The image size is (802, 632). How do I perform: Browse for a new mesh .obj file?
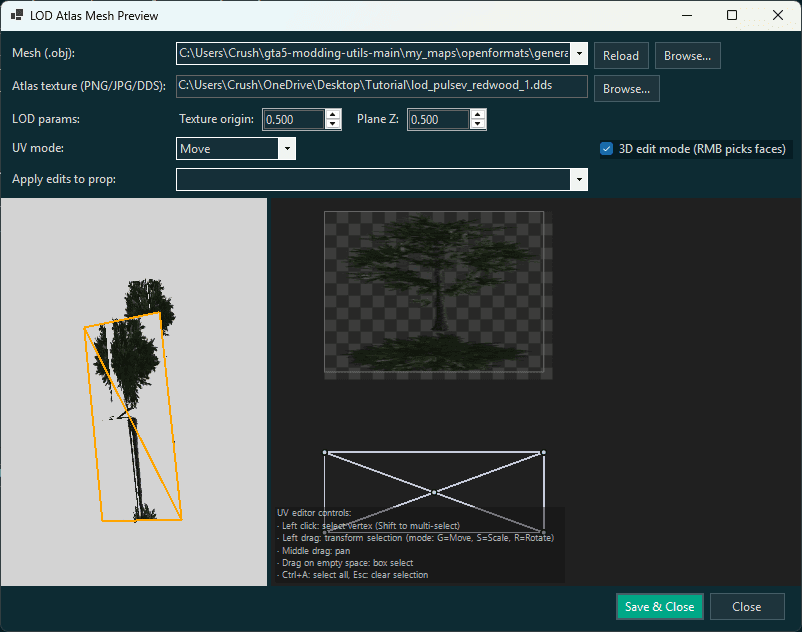(687, 55)
